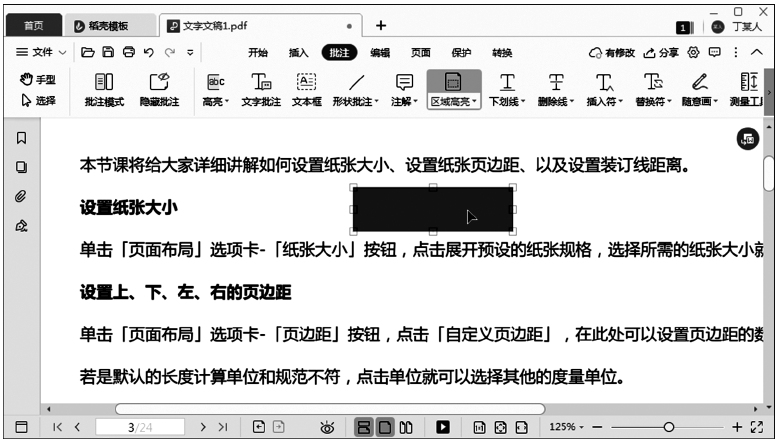
Task: Click the Print icon in quick toolbar
Action: pyautogui.click(x=128, y=52)
